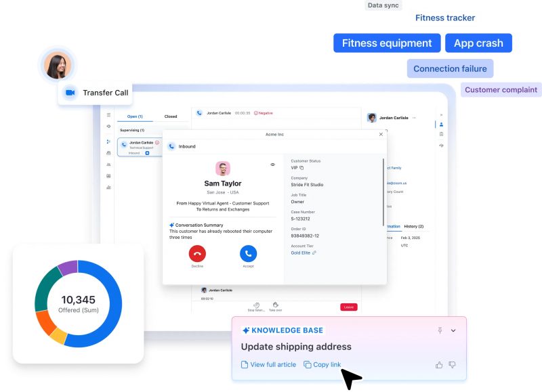Click the purple segment of the donut chart
Image resolution: width=542 pixels, height=392 pixels.
click(x=69, y=267)
